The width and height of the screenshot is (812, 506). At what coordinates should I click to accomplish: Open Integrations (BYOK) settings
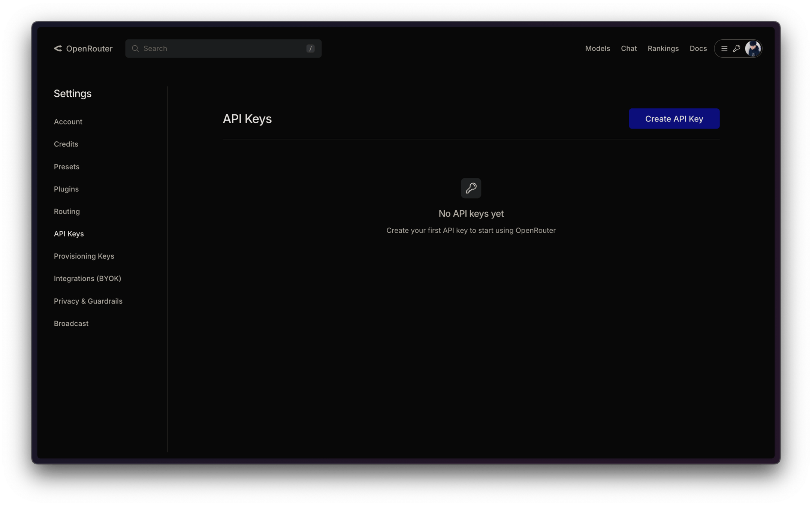click(87, 278)
